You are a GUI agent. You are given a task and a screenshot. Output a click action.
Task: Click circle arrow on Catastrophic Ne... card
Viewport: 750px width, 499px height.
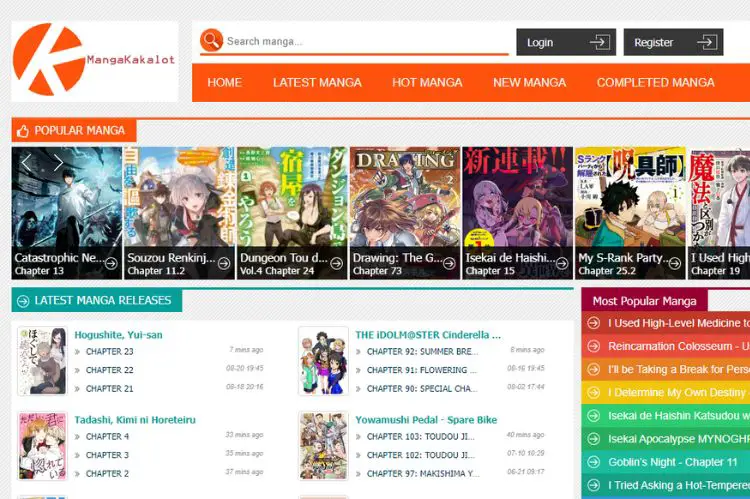pos(111,263)
